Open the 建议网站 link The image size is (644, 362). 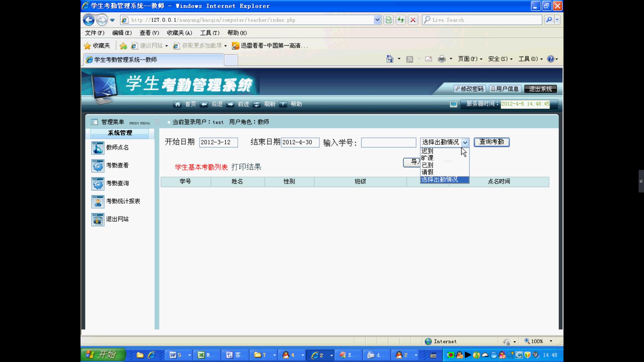[x=149, y=46]
